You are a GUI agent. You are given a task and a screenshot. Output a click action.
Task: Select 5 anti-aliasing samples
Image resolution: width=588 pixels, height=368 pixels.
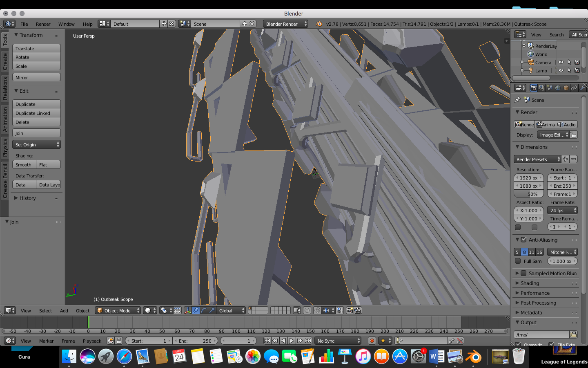click(x=517, y=252)
